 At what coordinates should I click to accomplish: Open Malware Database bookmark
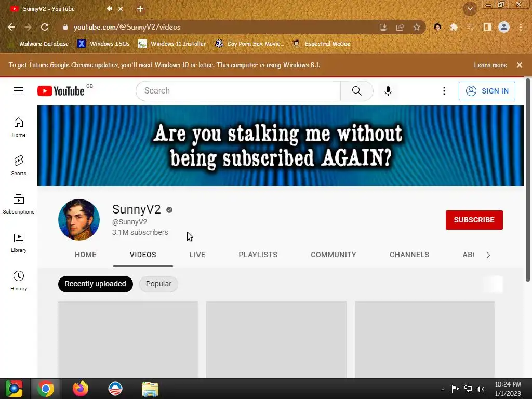point(39,44)
